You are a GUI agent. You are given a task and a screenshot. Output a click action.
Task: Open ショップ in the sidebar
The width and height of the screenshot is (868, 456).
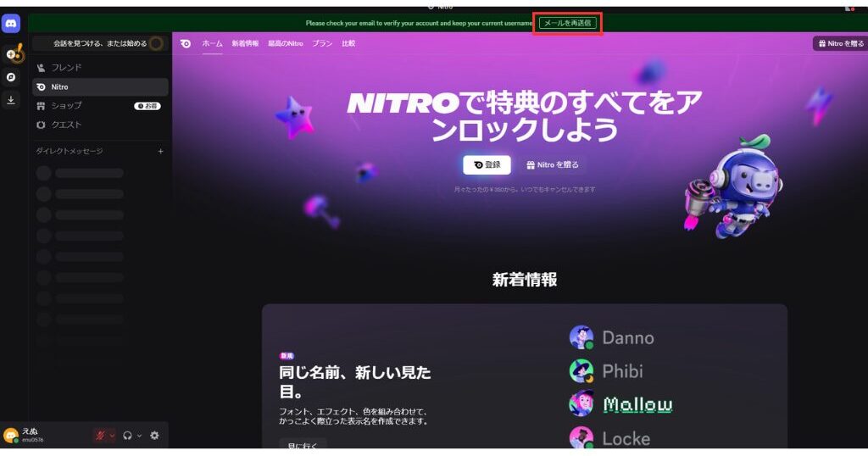tap(66, 106)
